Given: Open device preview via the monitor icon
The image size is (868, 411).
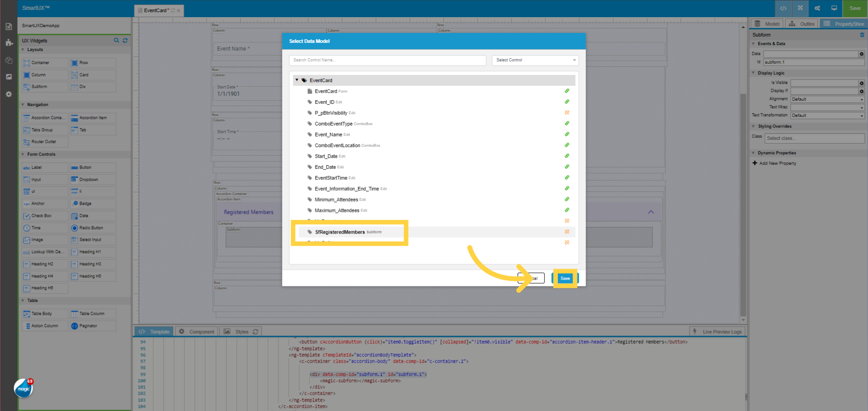Looking at the screenshot, I should click(x=834, y=8).
